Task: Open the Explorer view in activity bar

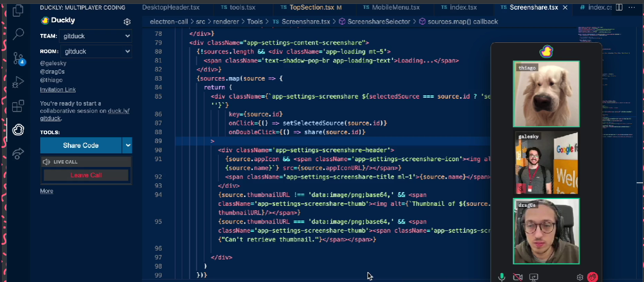Action: 18,10
